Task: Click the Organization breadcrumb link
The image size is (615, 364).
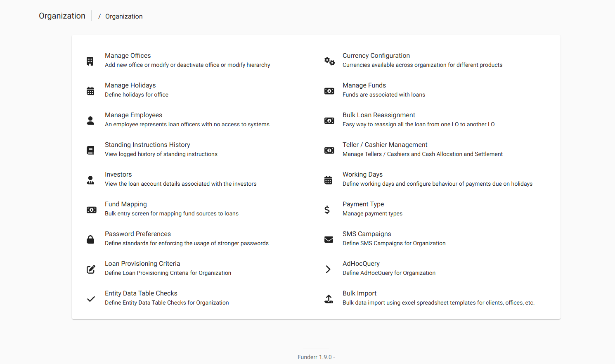Action: pos(123,16)
